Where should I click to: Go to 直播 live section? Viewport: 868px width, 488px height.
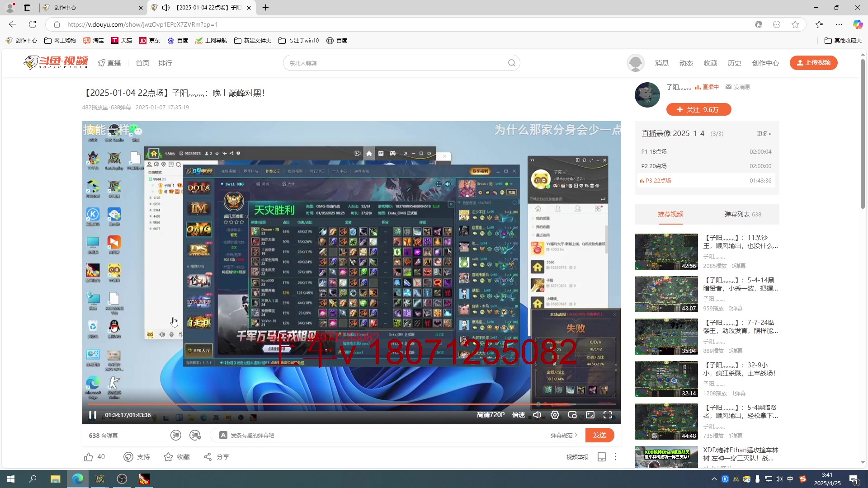[x=110, y=63]
